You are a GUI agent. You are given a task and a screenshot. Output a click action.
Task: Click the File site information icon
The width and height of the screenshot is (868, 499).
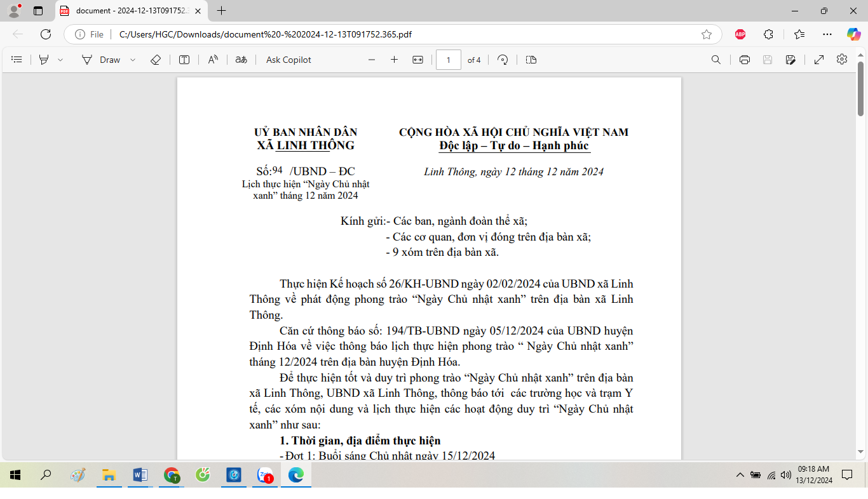[89, 34]
